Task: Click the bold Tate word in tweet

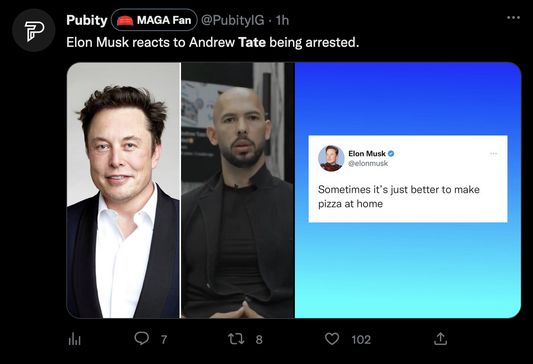Action: pos(252,42)
